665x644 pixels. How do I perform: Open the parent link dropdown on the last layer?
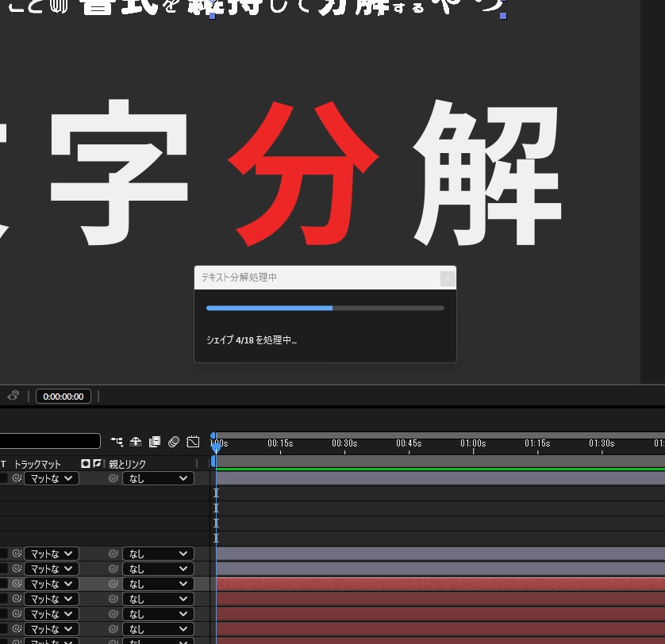coord(158,641)
